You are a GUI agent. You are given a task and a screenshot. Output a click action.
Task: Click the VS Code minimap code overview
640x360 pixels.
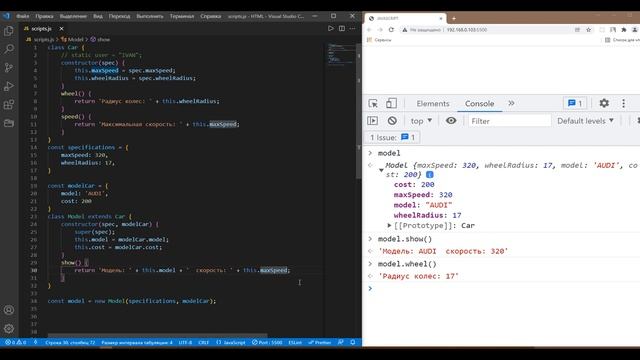point(341,54)
